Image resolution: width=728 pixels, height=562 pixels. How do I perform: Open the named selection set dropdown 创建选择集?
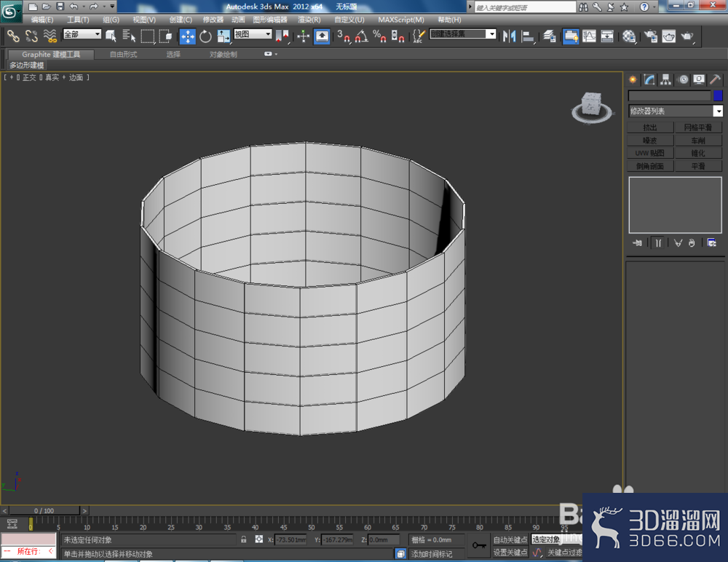tap(463, 34)
